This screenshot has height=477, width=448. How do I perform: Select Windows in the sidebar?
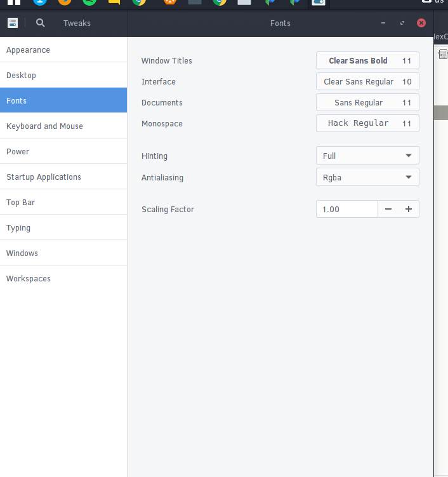(63, 253)
